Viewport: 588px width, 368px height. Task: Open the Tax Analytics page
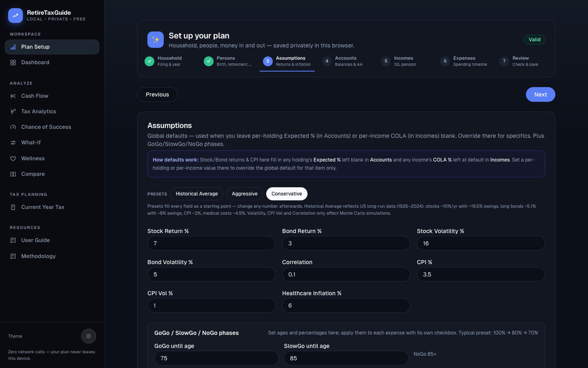tap(52, 112)
